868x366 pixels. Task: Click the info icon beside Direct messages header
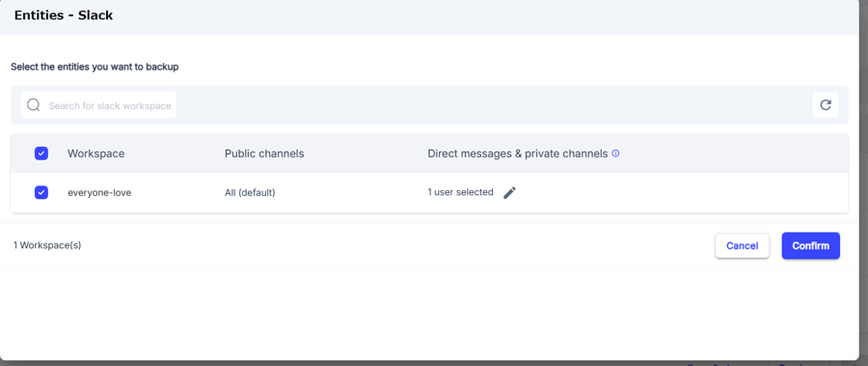pyautogui.click(x=615, y=154)
